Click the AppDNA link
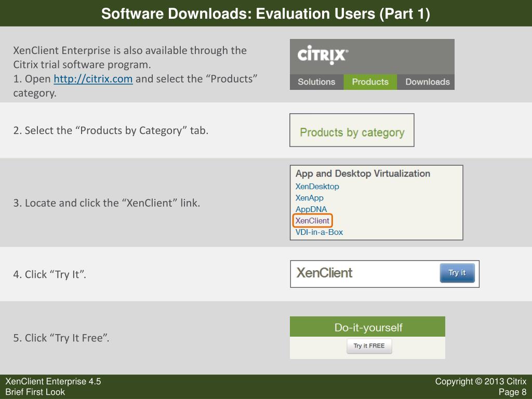The image size is (532, 399). 311,209
